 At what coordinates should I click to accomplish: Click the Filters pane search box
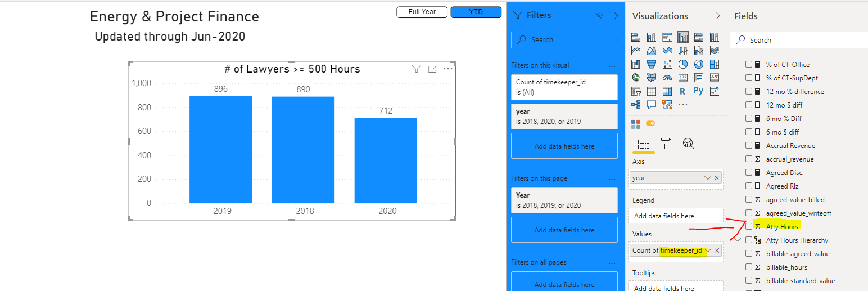pyautogui.click(x=564, y=39)
